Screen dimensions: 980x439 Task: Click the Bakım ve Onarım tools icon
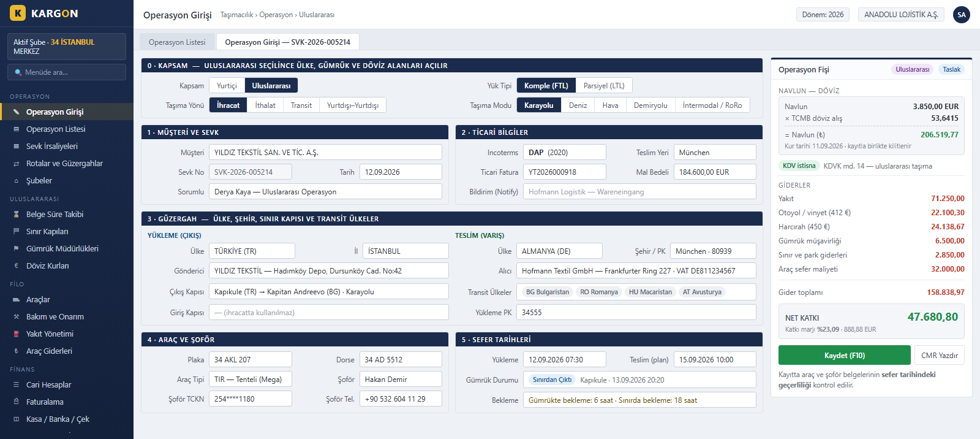click(17, 316)
